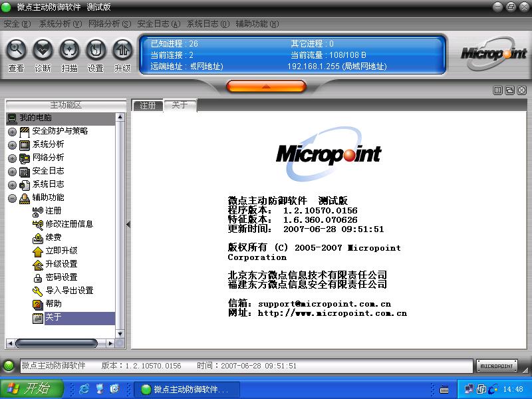Click the support@micropoint.com.cn email text
Screen dimensions: 532x399
(325, 304)
